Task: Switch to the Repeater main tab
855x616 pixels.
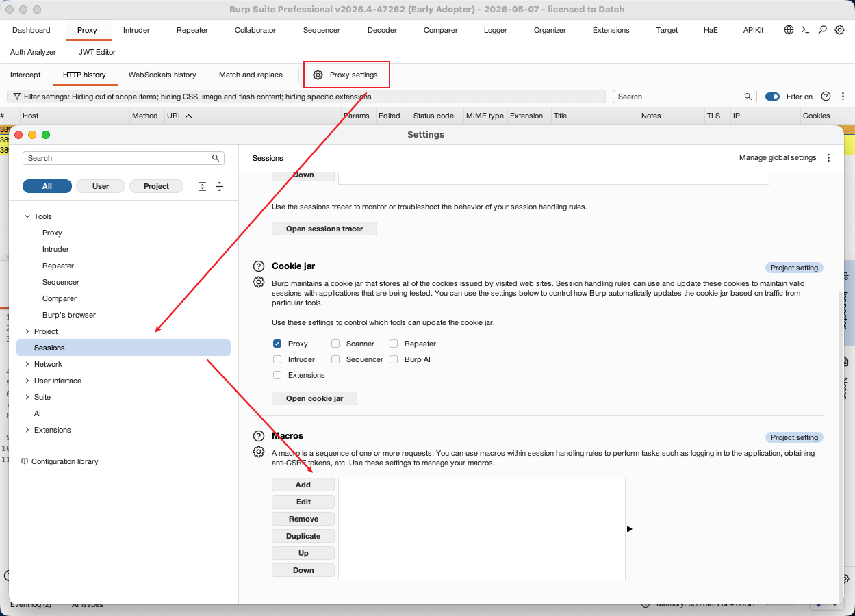Action: pyautogui.click(x=192, y=30)
